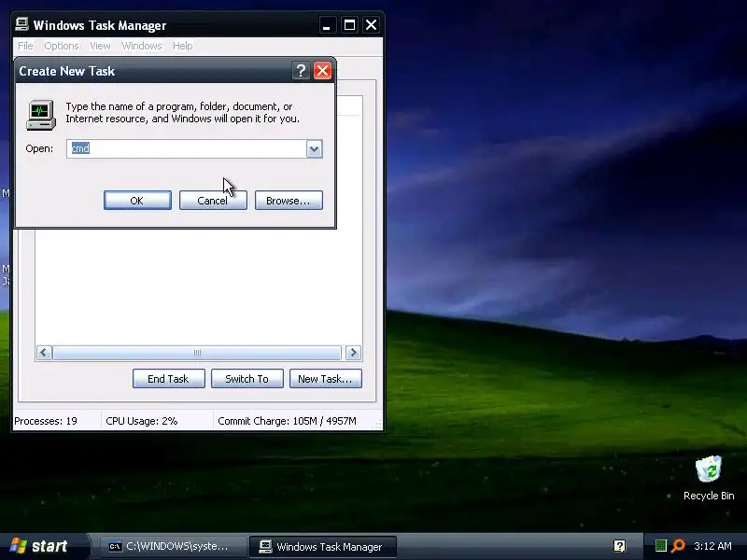
Task: Open the View menu in Task Manager
Action: click(100, 46)
